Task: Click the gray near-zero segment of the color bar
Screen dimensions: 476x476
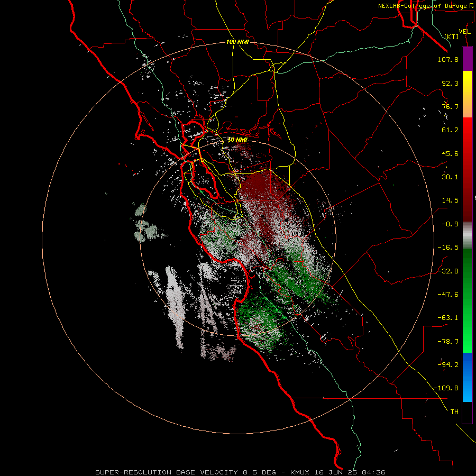Action: tap(467, 235)
